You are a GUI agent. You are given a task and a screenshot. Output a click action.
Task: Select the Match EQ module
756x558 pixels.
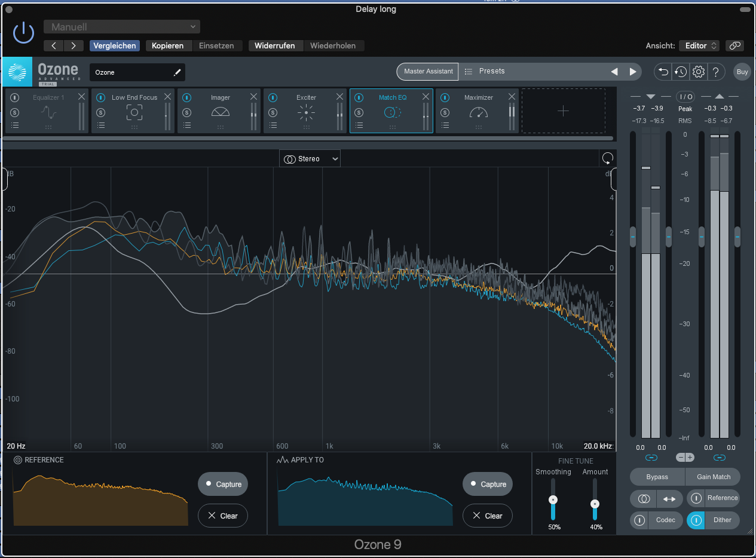[x=392, y=111]
